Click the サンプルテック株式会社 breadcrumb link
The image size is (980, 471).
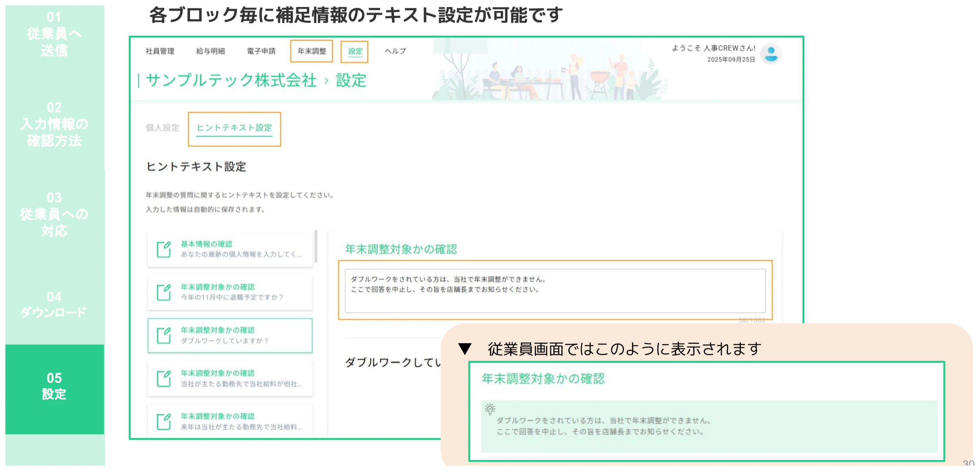[x=231, y=80]
